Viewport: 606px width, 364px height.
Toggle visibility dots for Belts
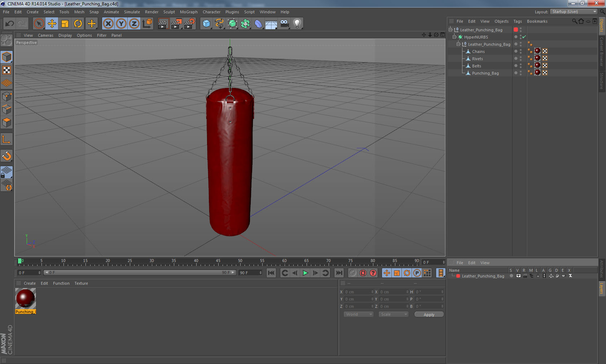[x=521, y=66]
